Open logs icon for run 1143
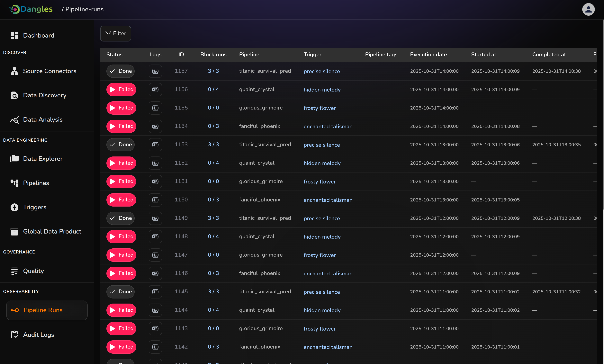Viewport: 604px width, 364px height. (x=155, y=328)
